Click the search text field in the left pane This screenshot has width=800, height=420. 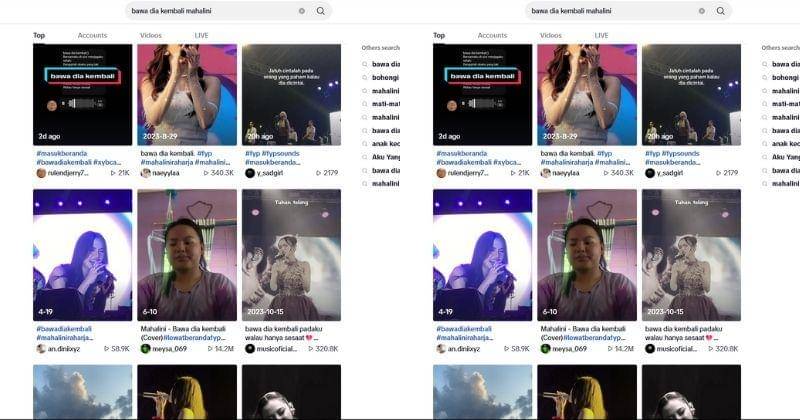(x=210, y=11)
